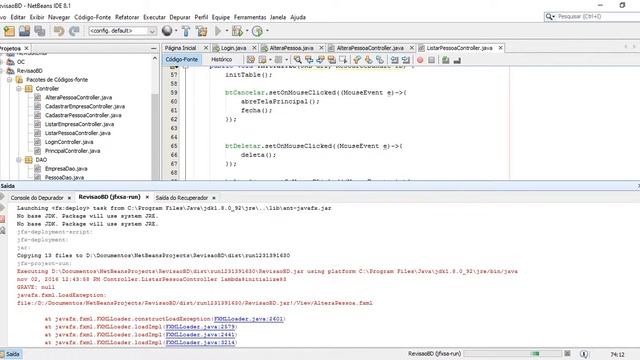This screenshot has height=360, width=640.
Task: Click Projetos panel scroll-up arrow
Action: pyautogui.click(x=155, y=58)
